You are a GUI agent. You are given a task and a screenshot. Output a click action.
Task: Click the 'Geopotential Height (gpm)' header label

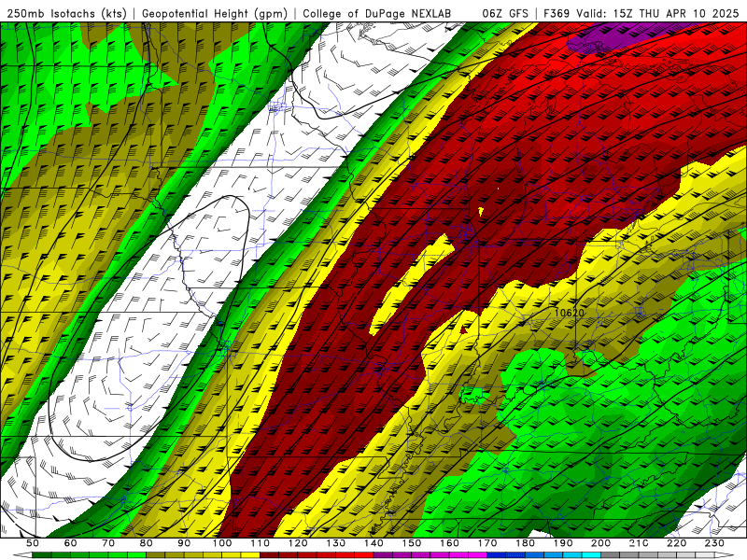(x=215, y=13)
